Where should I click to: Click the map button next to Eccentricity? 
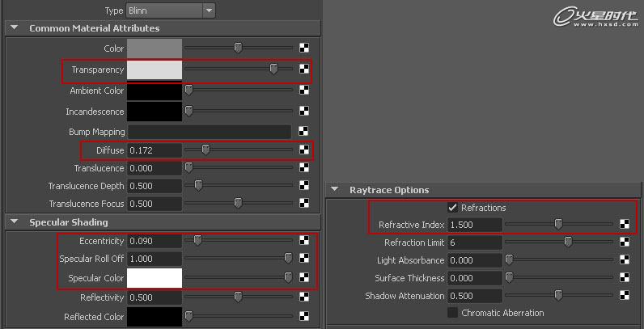click(304, 240)
